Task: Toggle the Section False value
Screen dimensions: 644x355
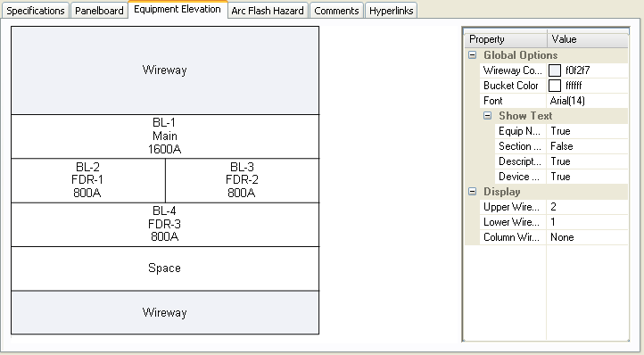Action: (x=587, y=146)
